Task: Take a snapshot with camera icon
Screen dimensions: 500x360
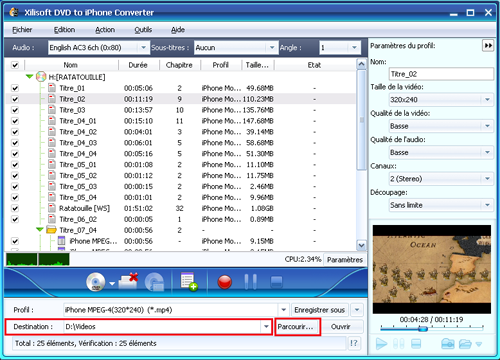Action: coord(448,343)
